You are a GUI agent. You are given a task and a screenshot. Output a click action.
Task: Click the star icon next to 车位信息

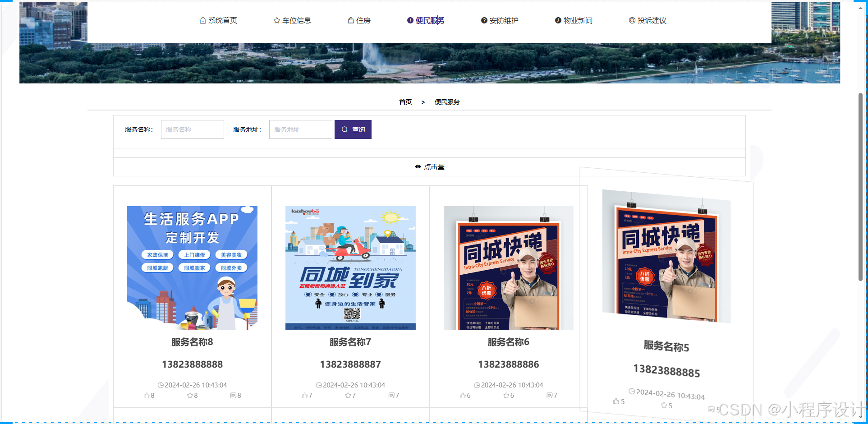[x=277, y=20]
